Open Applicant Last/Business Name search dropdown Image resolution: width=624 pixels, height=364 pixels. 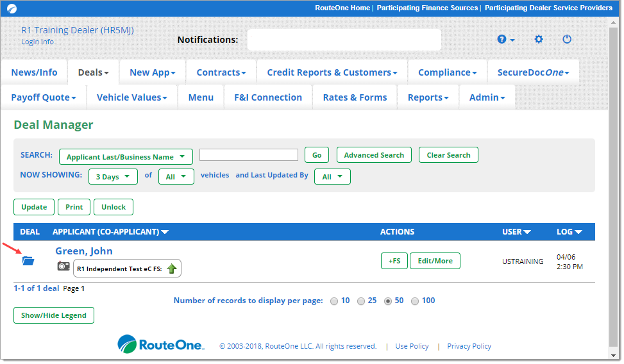(x=126, y=157)
